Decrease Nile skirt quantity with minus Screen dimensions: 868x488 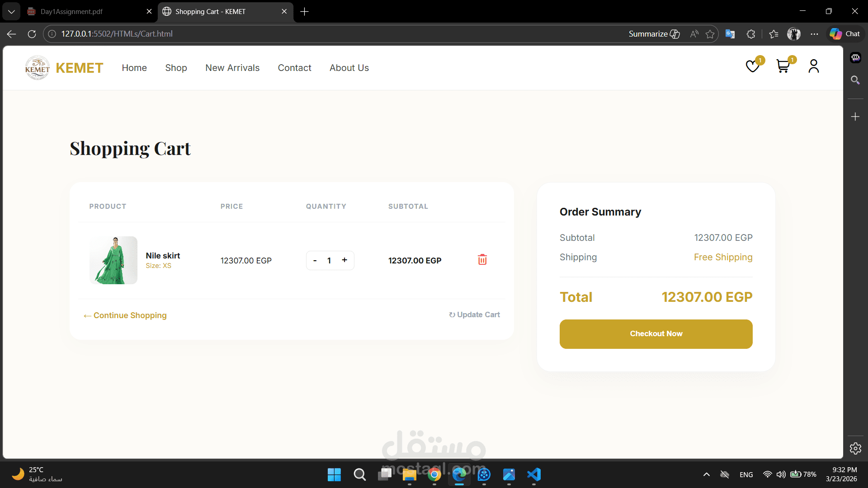click(x=315, y=260)
